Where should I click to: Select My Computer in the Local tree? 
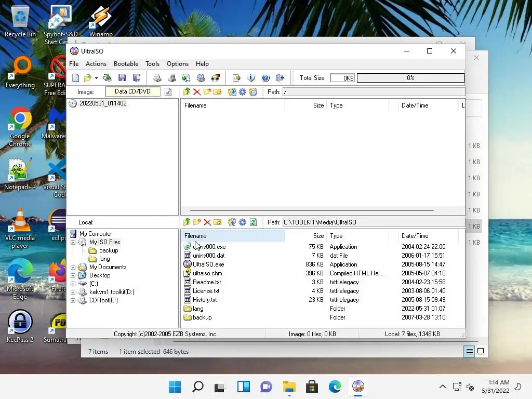[x=96, y=234]
